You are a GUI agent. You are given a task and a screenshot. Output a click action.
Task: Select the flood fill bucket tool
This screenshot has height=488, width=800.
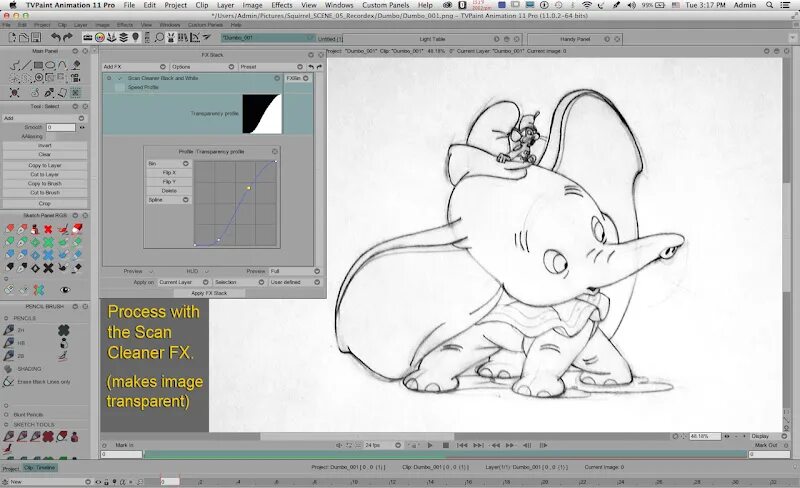76,65
